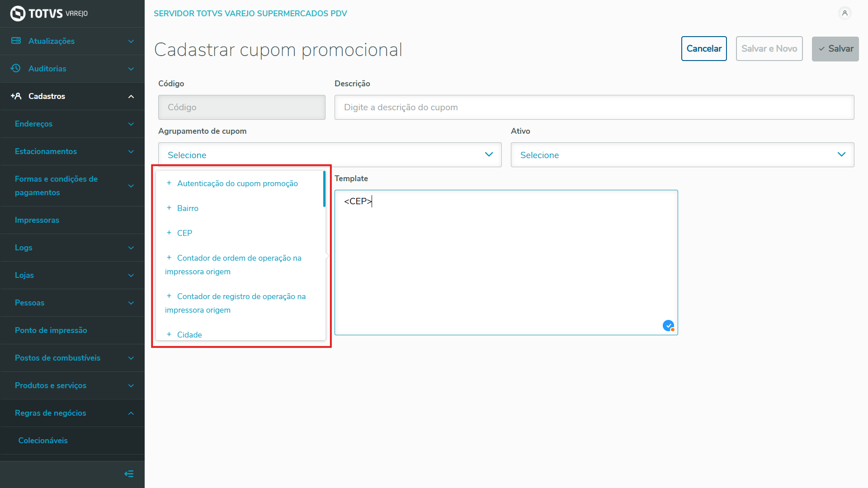The image size is (868, 488).
Task: Collapse the sidebar with the bottom arrow icon
Action: click(129, 474)
